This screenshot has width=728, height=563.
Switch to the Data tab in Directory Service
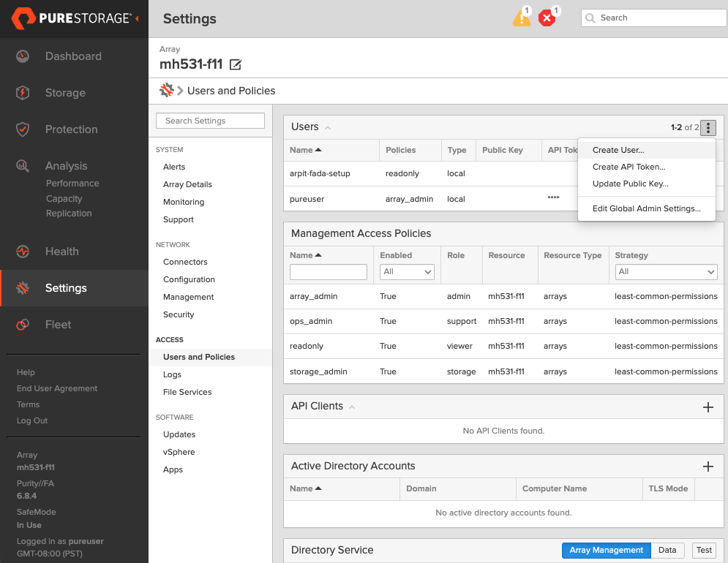click(667, 550)
